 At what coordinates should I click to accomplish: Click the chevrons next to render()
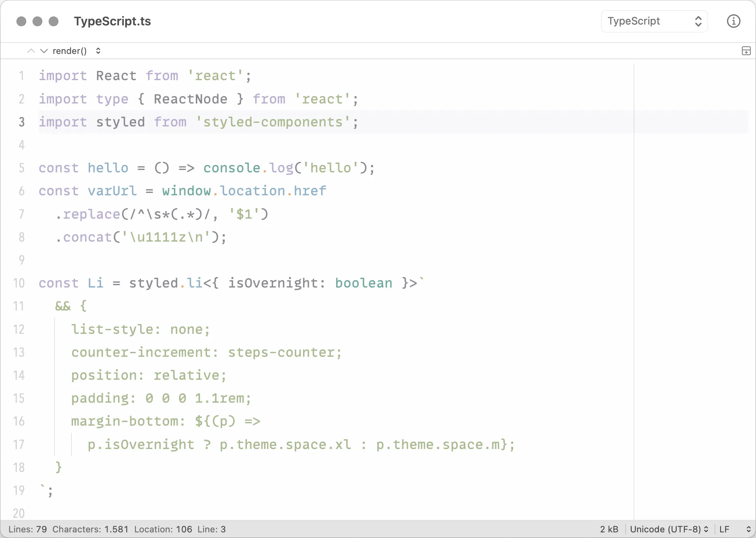pyautogui.click(x=98, y=51)
